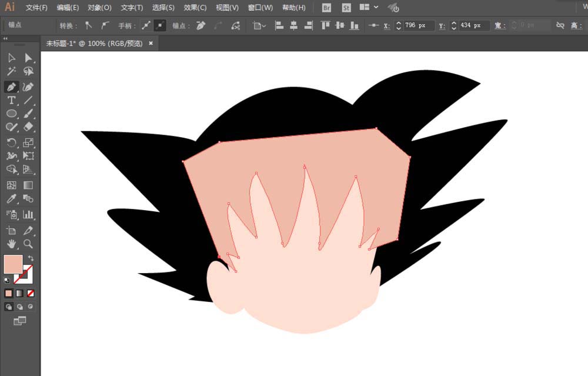Open Adobe Stock via St icon
This screenshot has width=588, height=376.
[x=346, y=8]
